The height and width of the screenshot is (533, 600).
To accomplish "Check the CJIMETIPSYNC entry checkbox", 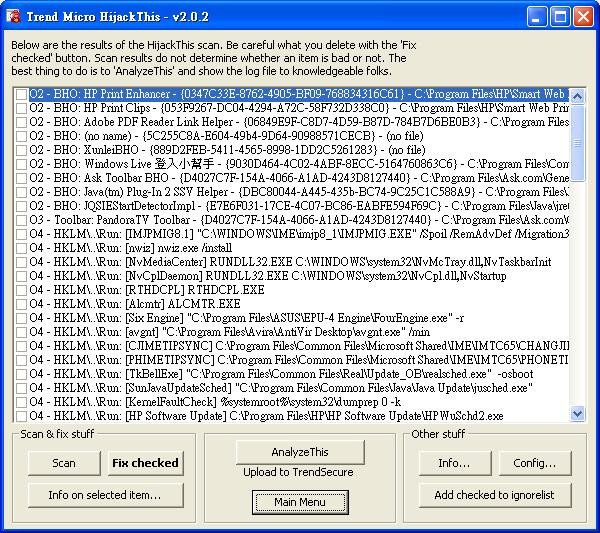I will (21, 346).
